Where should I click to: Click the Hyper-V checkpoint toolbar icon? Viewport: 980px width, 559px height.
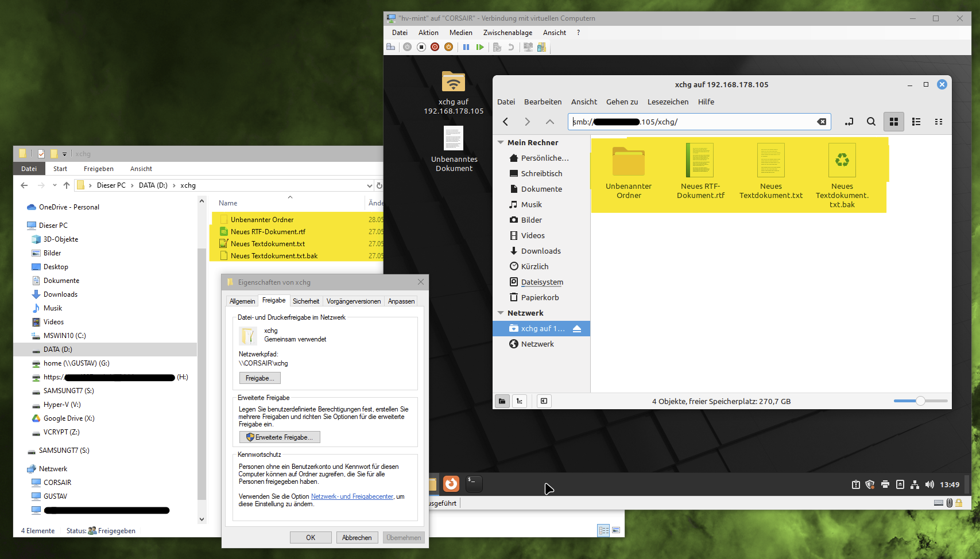[497, 47]
